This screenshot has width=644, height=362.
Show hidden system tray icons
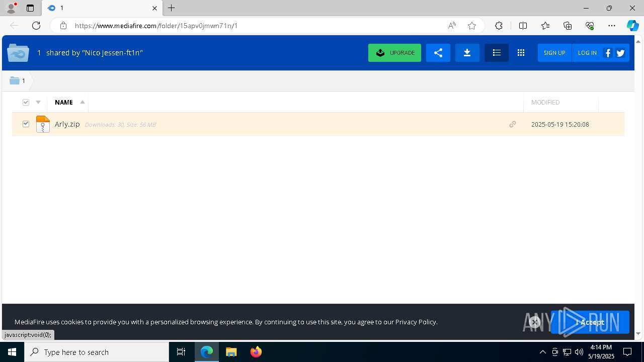coord(542,352)
